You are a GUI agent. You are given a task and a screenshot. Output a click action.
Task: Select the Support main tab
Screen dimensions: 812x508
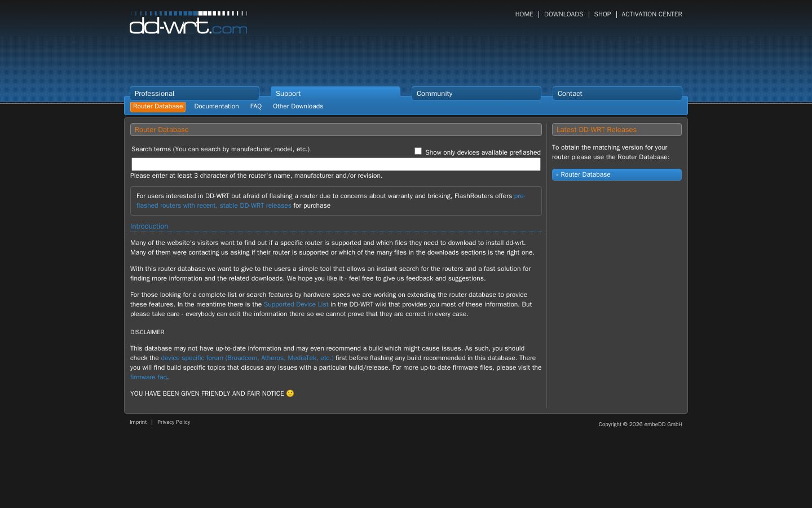[336, 94]
